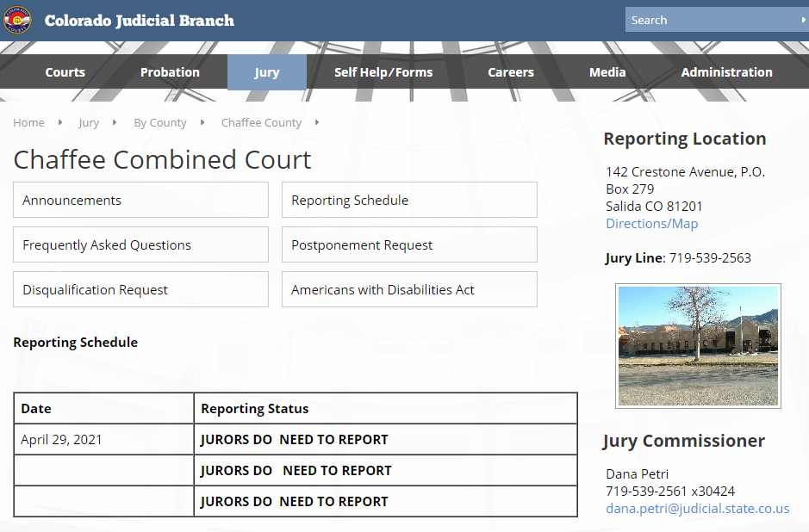809x532 pixels.
Task: Click the courthouse photo thumbnail
Action: [x=698, y=345]
